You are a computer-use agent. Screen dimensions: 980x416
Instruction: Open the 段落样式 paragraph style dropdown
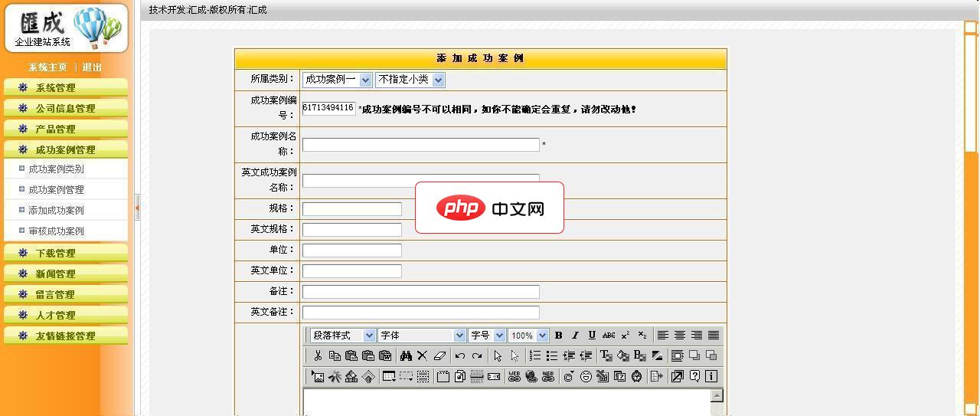click(343, 335)
